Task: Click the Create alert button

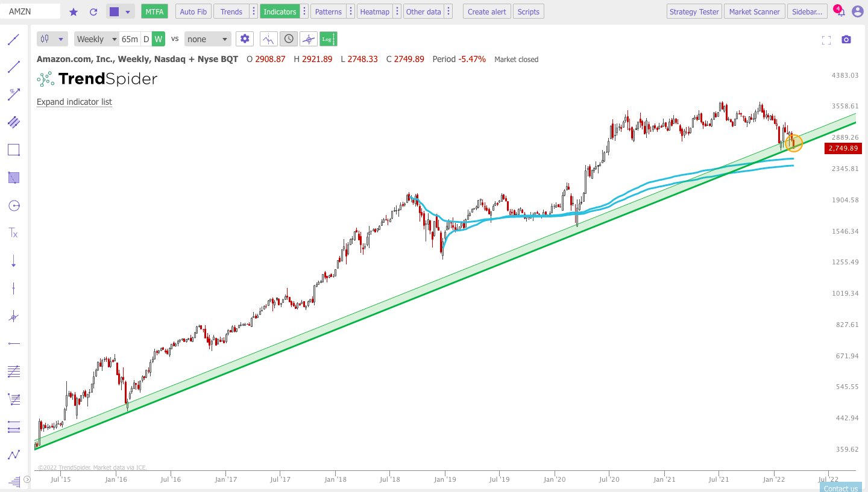Action: click(x=486, y=11)
